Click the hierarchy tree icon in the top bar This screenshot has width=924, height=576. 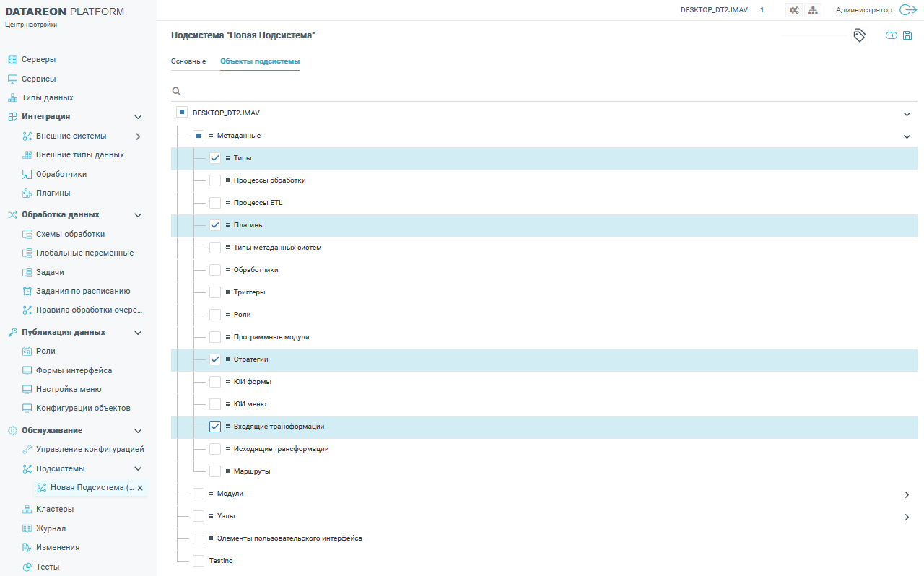click(813, 10)
